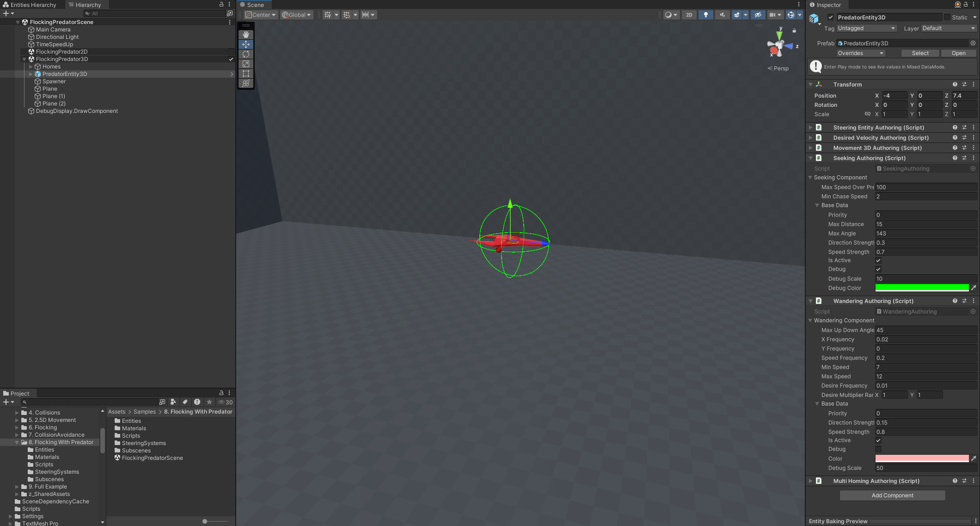The width and height of the screenshot is (980, 526).
Task: Switch to the Entities Hierarchy tab
Action: point(30,5)
